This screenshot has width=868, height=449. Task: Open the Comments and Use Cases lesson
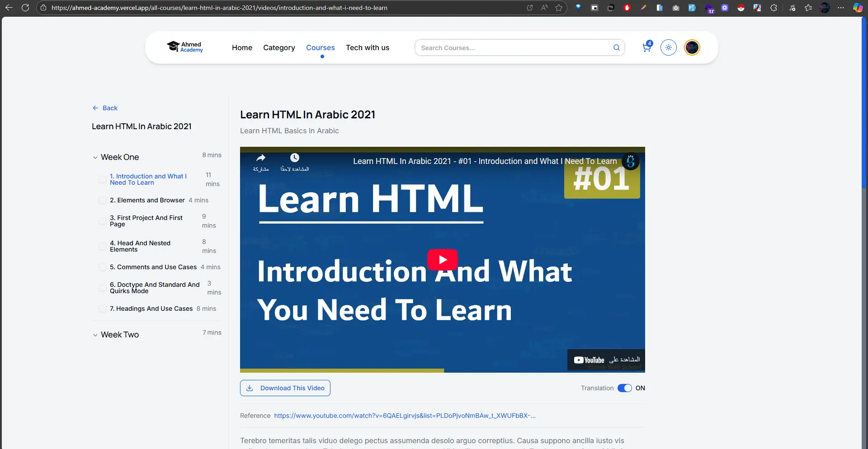coord(153,267)
